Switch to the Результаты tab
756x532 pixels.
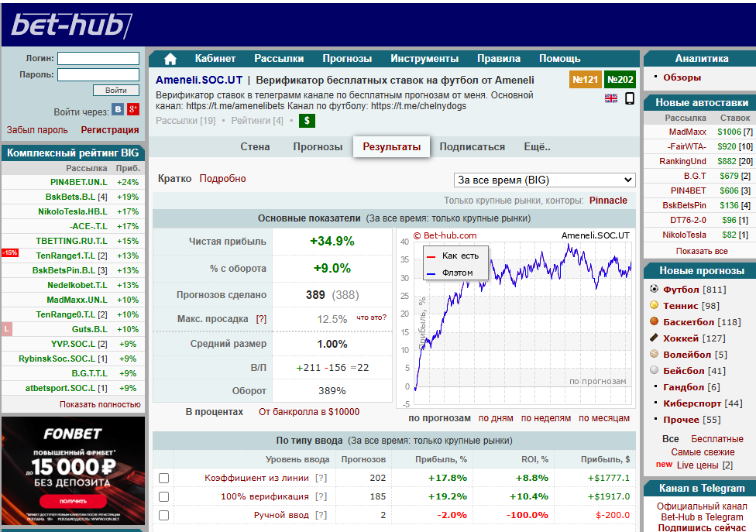(x=391, y=146)
